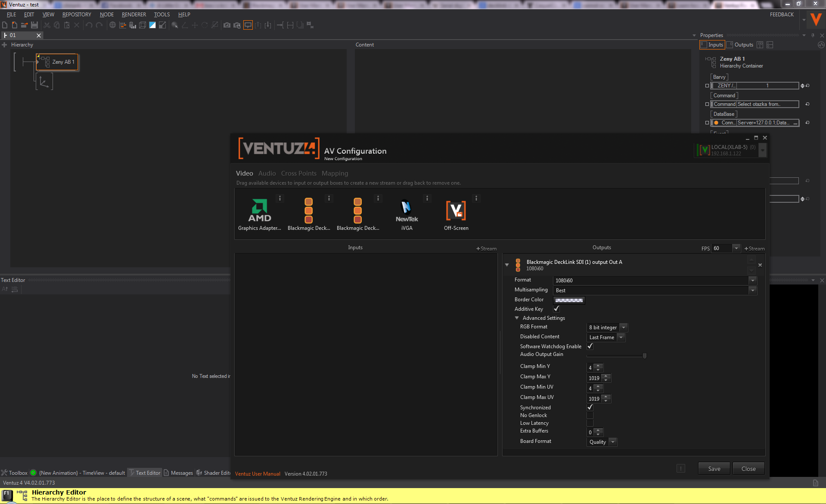
Task: Select the Zeny AB 1 hierarchy node
Action: [58, 62]
